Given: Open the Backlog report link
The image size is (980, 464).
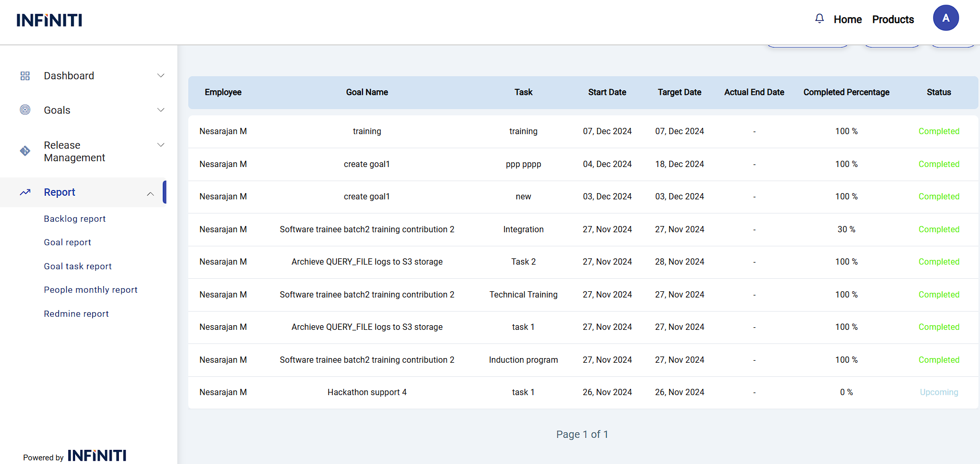Looking at the screenshot, I should pos(75,219).
